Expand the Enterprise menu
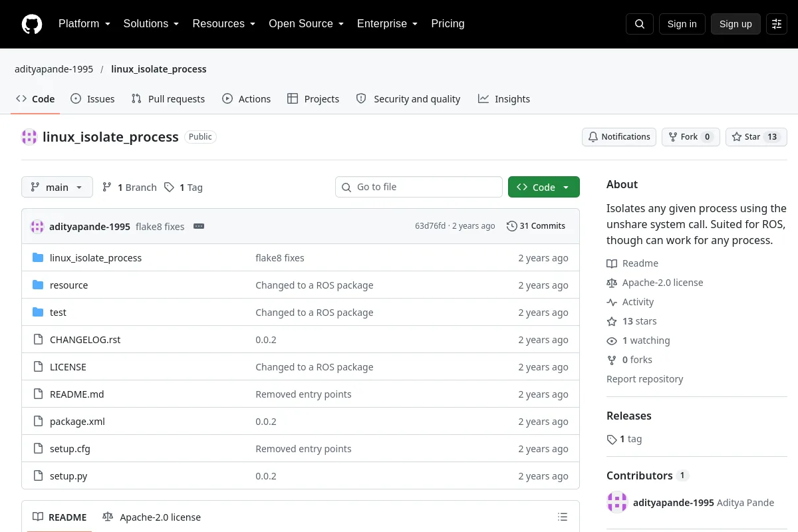This screenshot has width=798, height=532. (387, 24)
